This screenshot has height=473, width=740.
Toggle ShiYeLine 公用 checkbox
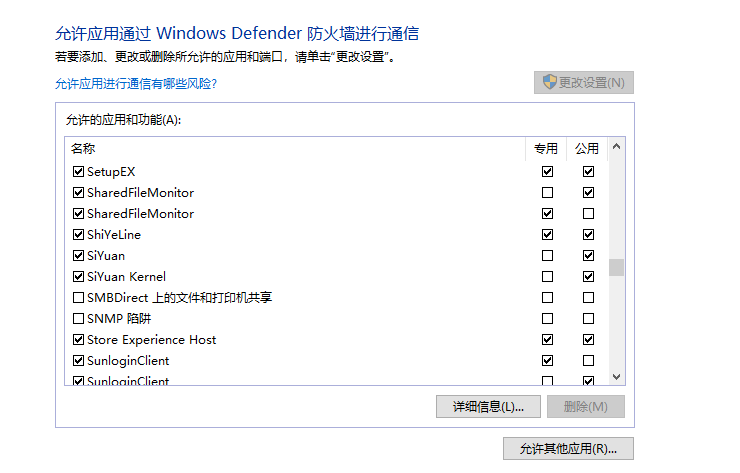coord(588,235)
